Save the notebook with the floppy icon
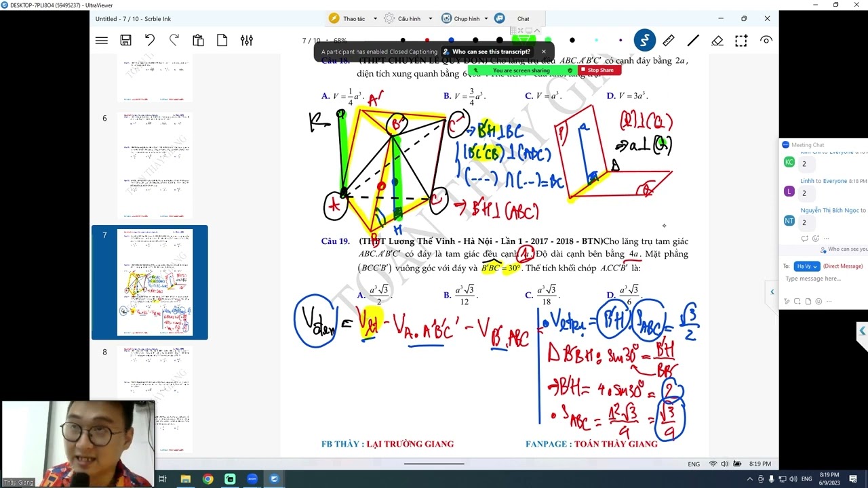The height and width of the screenshot is (488, 868). [125, 41]
